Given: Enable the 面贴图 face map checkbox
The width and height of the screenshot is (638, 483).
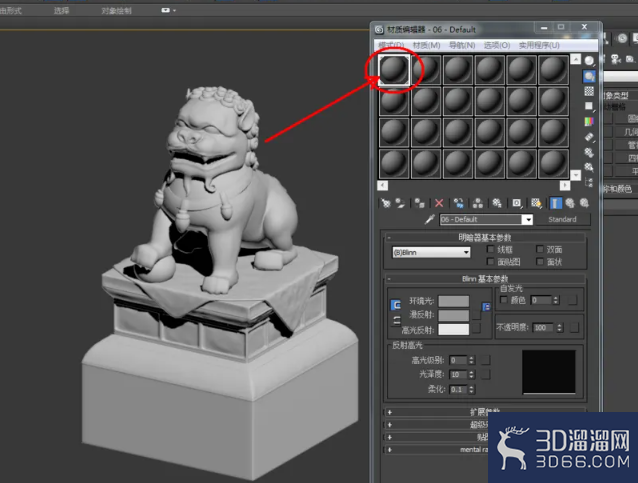Looking at the screenshot, I should (490, 261).
